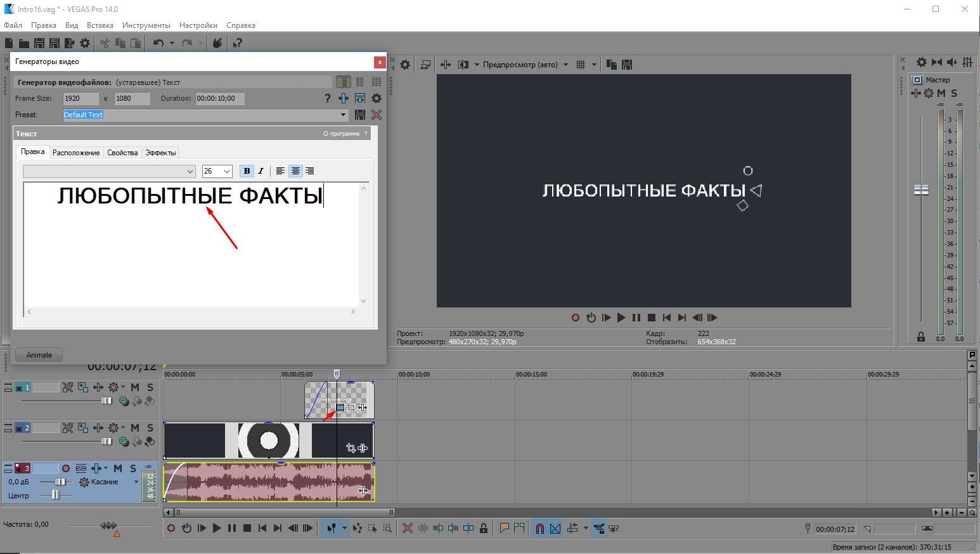Arm audio track 3 for recording

click(66, 468)
